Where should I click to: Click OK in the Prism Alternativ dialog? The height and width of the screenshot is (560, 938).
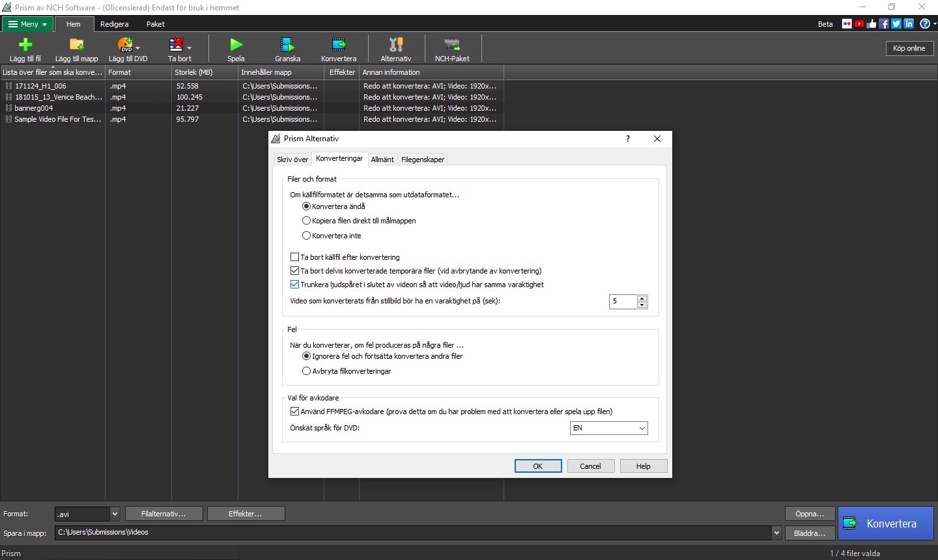tap(538, 466)
